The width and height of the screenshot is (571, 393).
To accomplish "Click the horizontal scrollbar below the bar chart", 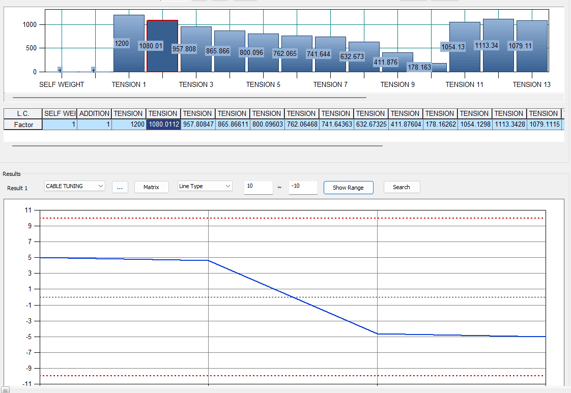I will click(x=189, y=98).
